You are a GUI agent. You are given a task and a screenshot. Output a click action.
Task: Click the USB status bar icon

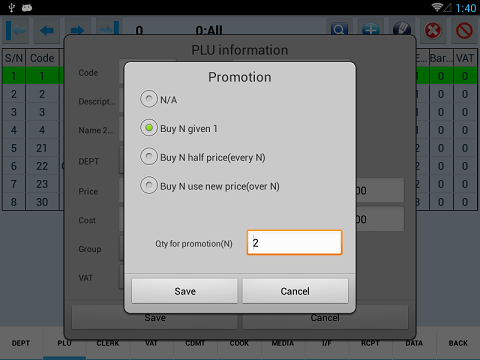[12, 7]
